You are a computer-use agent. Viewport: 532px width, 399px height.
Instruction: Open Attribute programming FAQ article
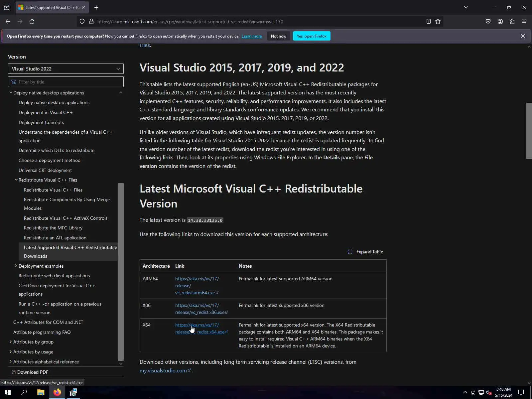[x=42, y=332]
